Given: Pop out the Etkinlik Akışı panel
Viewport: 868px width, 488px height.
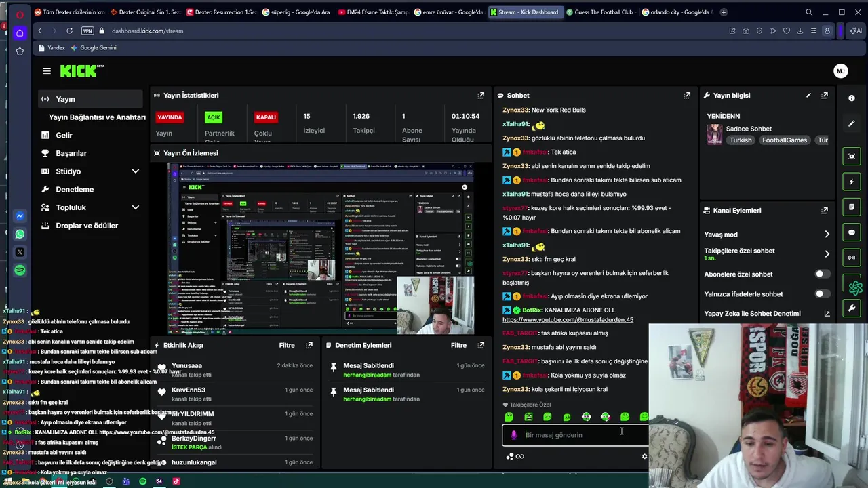Looking at the screenshot, I should pyautogui.click(x=309, y=345).
